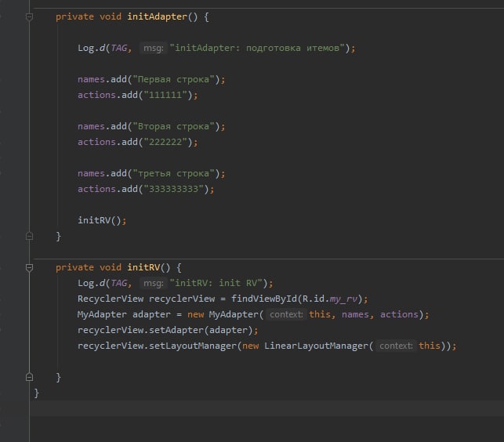Click the final class closing brace

coord(36,393)
